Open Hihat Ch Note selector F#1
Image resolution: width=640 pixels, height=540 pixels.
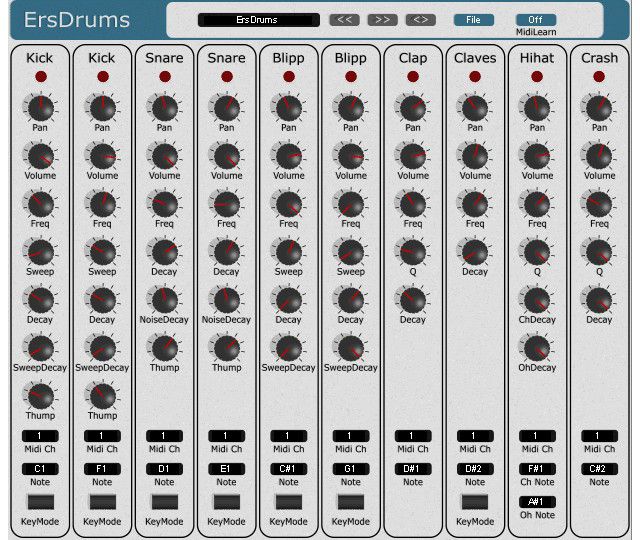(x=537, y=469)
